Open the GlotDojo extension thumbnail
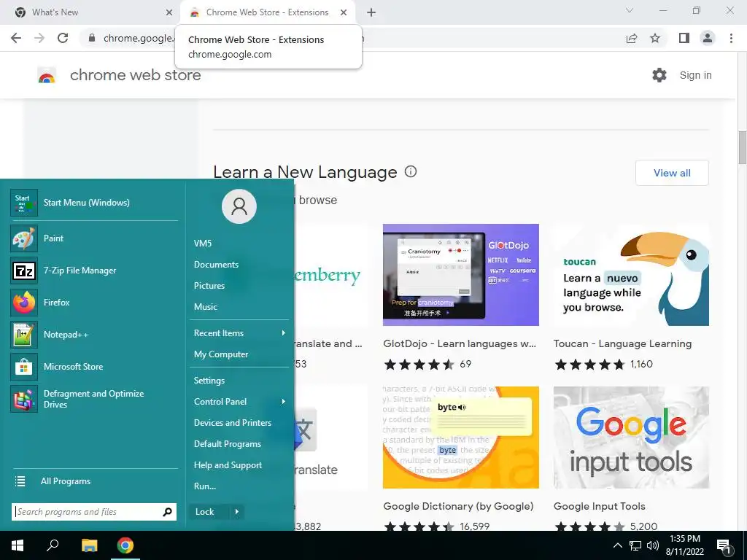747x560 pixels. click(461, 275)
